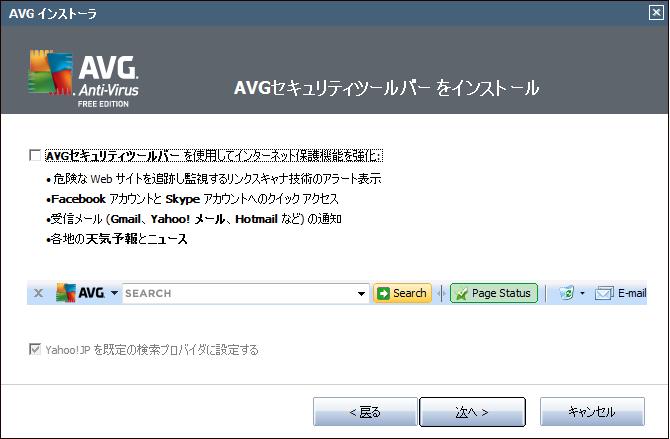
Task: Click the AVG logo in toolbar preview
Action: pos(80,293)
